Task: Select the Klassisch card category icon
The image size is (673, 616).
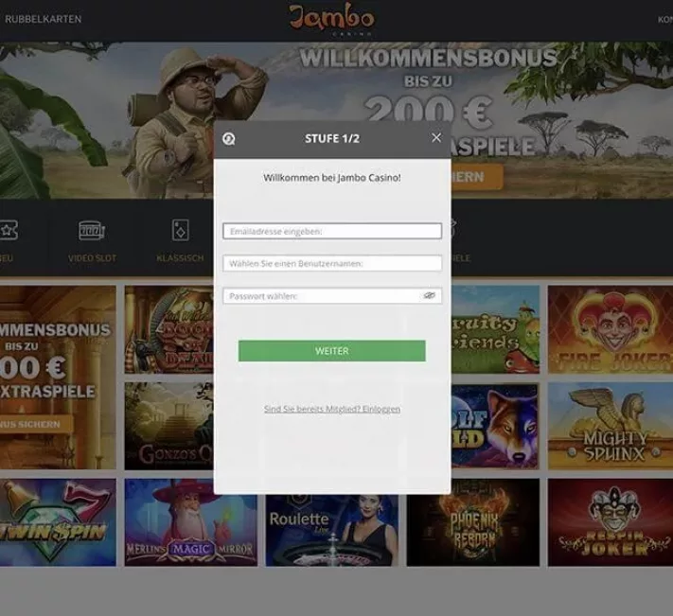Action: (180, 230)
